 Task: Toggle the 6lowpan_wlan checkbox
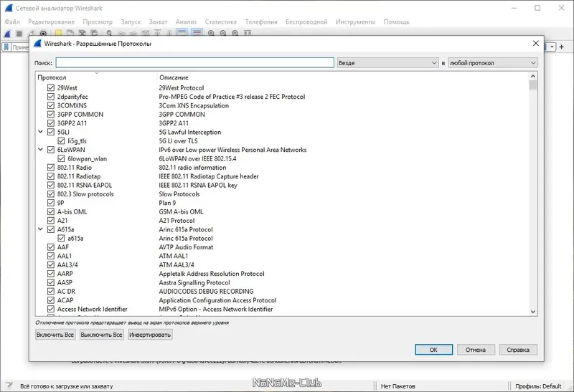pyautogui.click(x=61, y=158)
